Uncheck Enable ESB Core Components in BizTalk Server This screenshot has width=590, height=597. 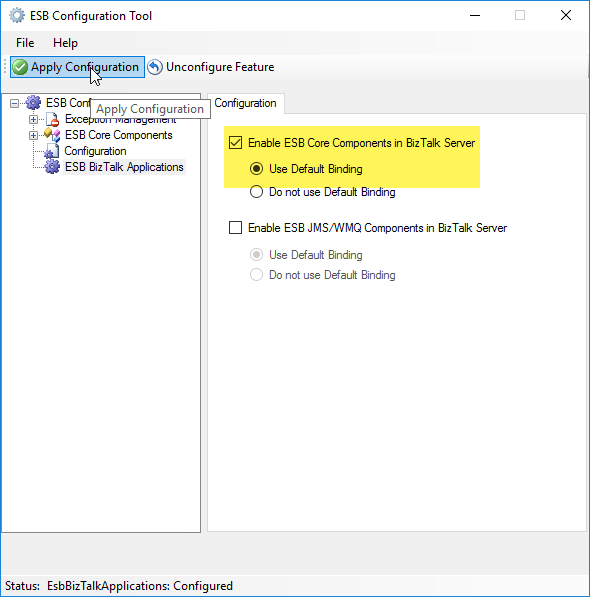(x=235, y=143)
